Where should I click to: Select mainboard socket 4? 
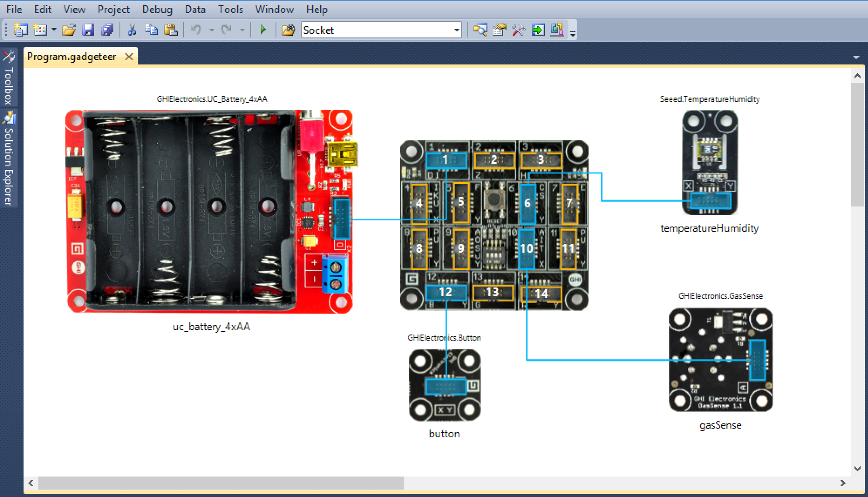pyautogui.click(x=419, y=203)
